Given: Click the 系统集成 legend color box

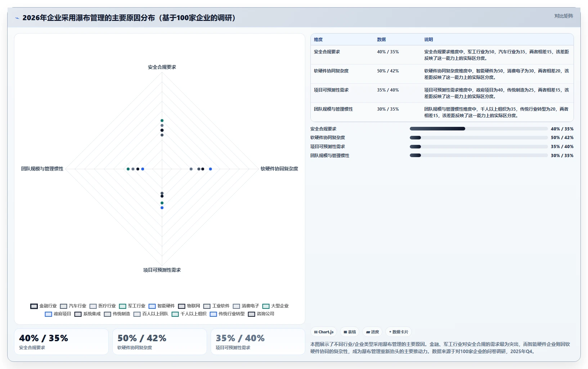Looking at the screenshot, I should click(x=78, y=314).
